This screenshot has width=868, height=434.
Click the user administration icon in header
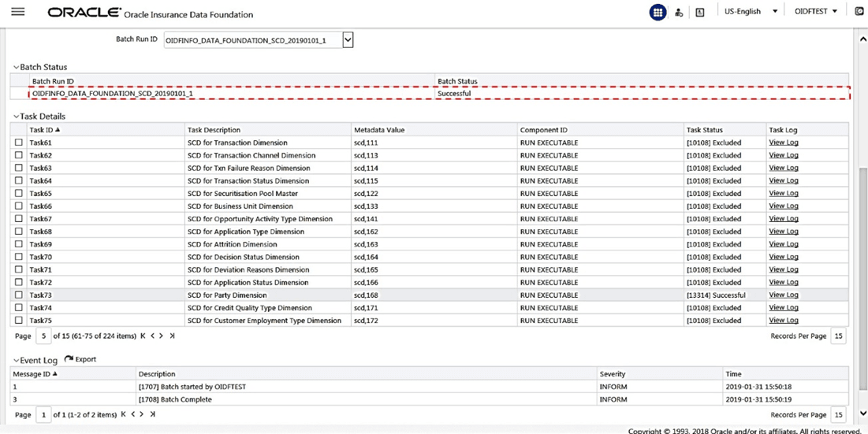point(679,12)
